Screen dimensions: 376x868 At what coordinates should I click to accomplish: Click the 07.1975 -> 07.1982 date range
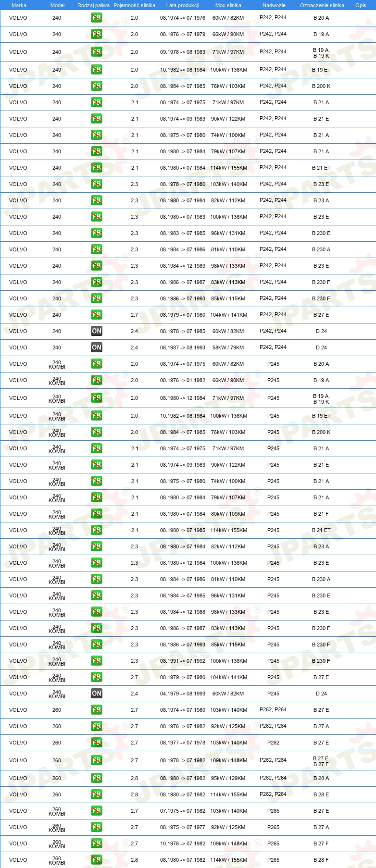(x=183, y=811)
